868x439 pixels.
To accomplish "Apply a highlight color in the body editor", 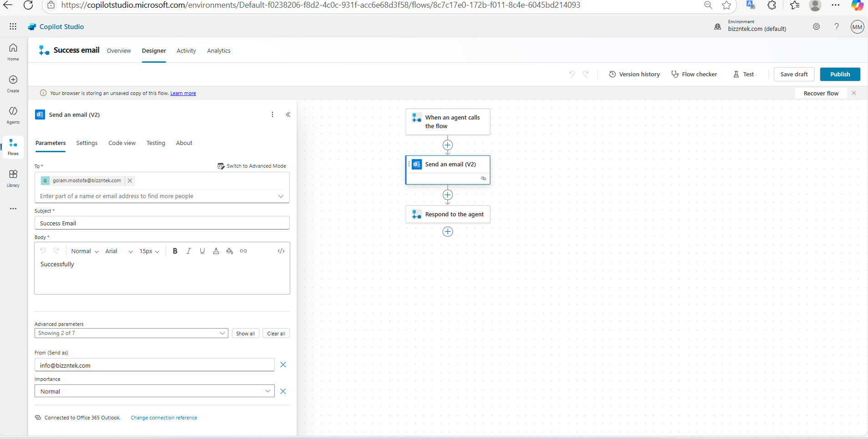I will pyautogui.click(x=229, y=250).
